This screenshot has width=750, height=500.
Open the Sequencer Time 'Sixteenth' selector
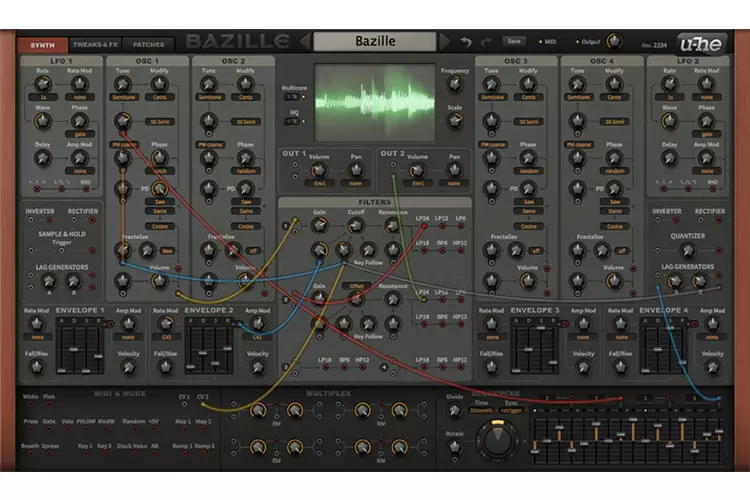[481, 411]
